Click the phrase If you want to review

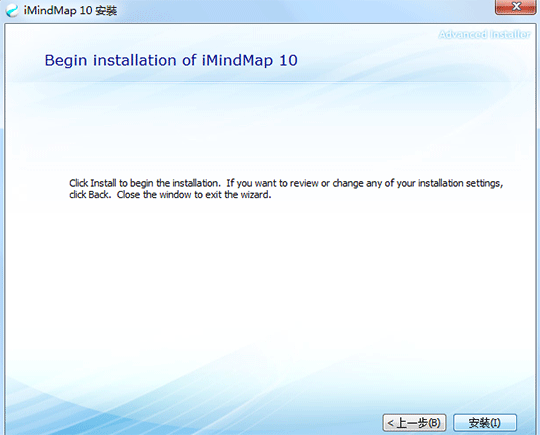pos(272,183)
